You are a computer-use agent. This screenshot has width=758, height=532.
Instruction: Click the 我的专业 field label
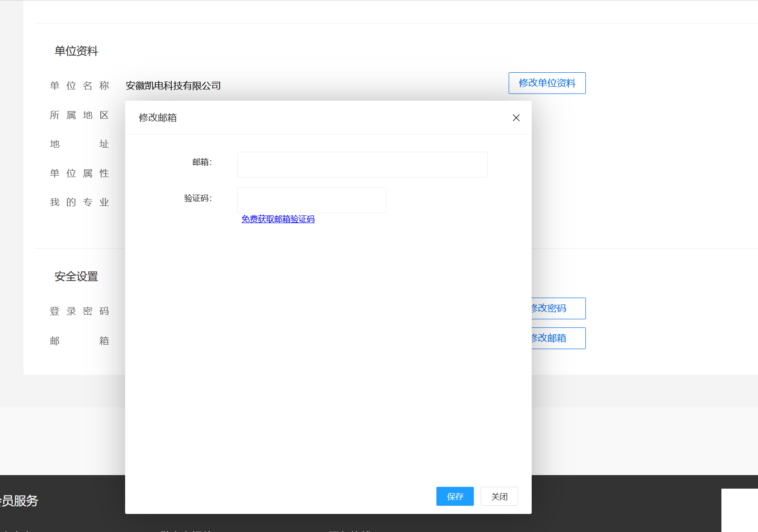pyautogui.click(x=80, y=202)
